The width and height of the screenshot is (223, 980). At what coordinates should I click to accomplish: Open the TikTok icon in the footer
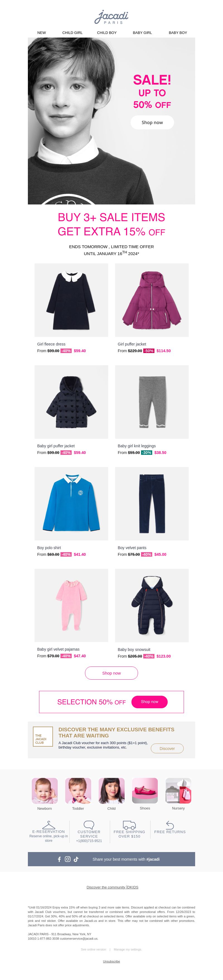tap(76, 859)
